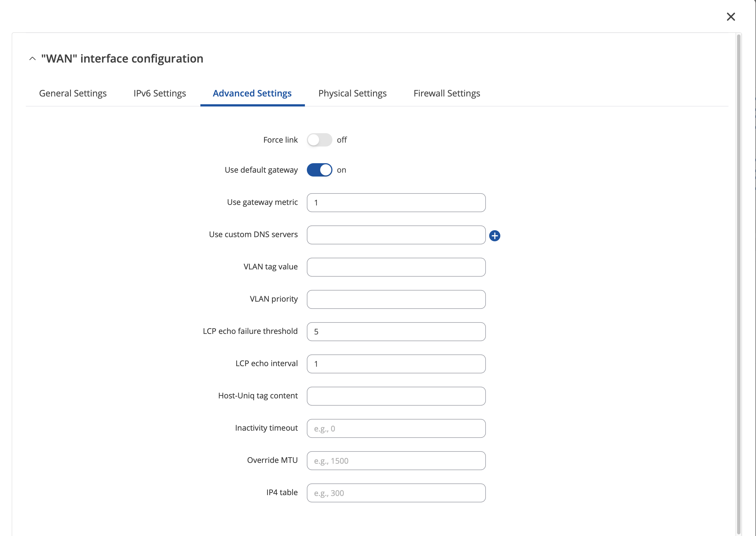Focus the Inactivity timeout input
Viewport: 756px width, 536px height.
pos(396,428)
